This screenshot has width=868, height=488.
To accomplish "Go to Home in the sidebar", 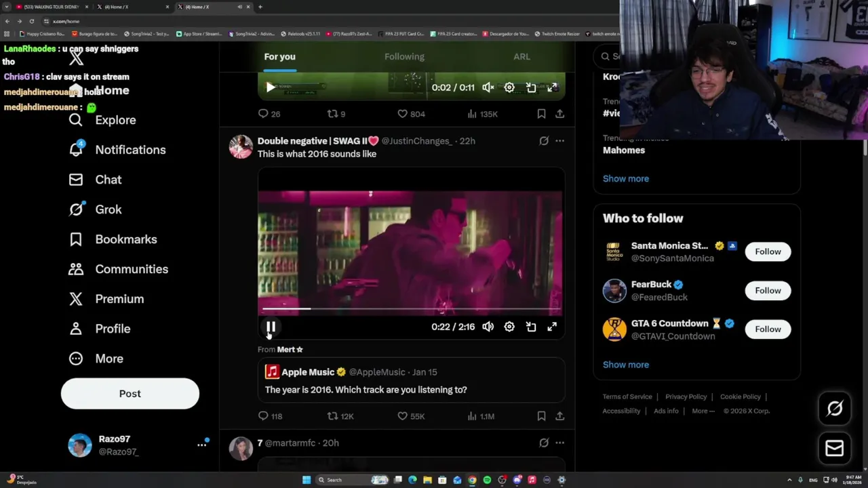I will pos(112,91).
